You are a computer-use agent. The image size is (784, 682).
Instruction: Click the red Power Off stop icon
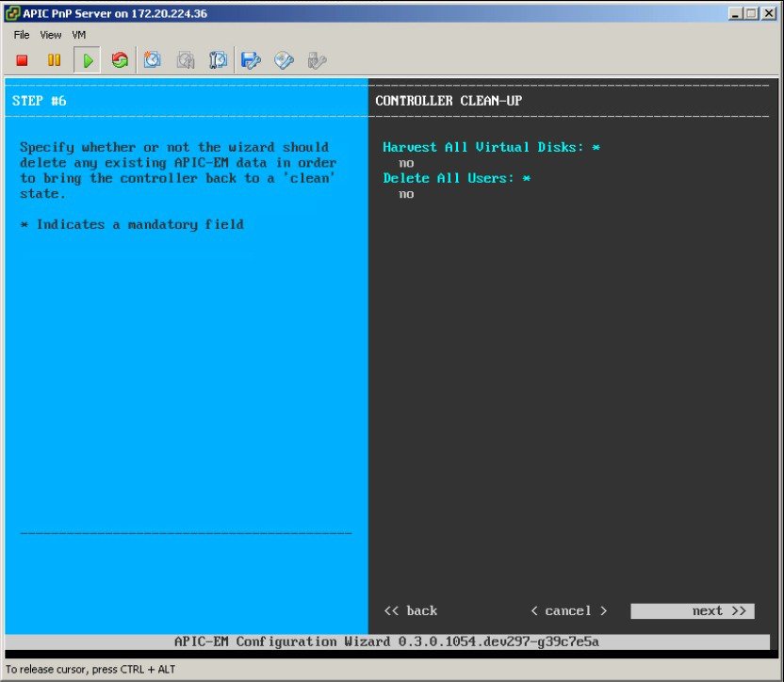(x=22, y=60)
